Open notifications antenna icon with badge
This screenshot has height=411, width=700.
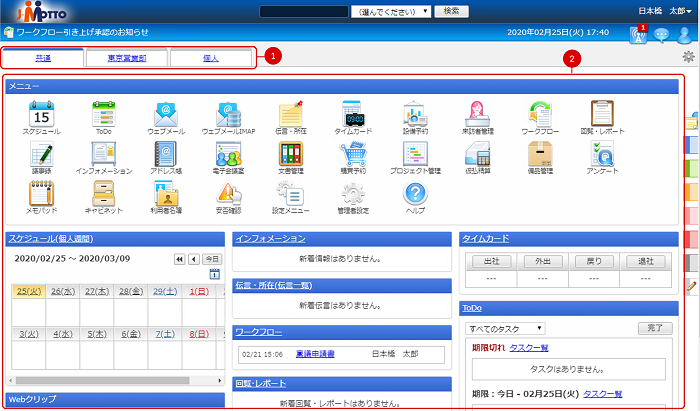(638, 34)
